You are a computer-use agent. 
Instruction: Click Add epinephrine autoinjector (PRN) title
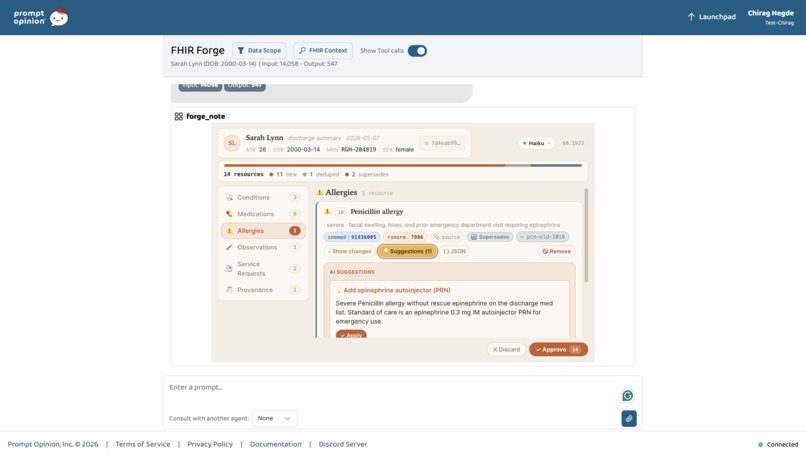397,290
